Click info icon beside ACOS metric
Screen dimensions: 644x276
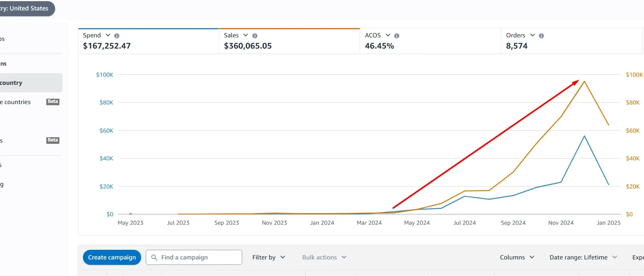click(x=397, y=35)
